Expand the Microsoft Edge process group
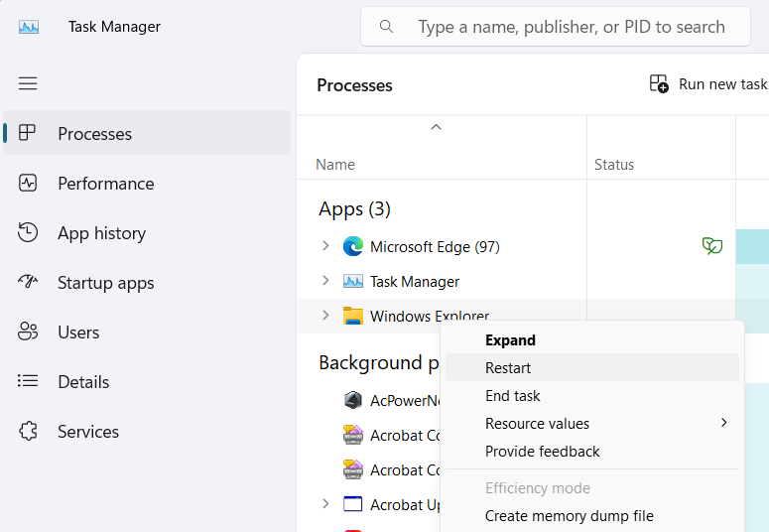The height and width of the screenshot is (532, 769). (325, 245)
